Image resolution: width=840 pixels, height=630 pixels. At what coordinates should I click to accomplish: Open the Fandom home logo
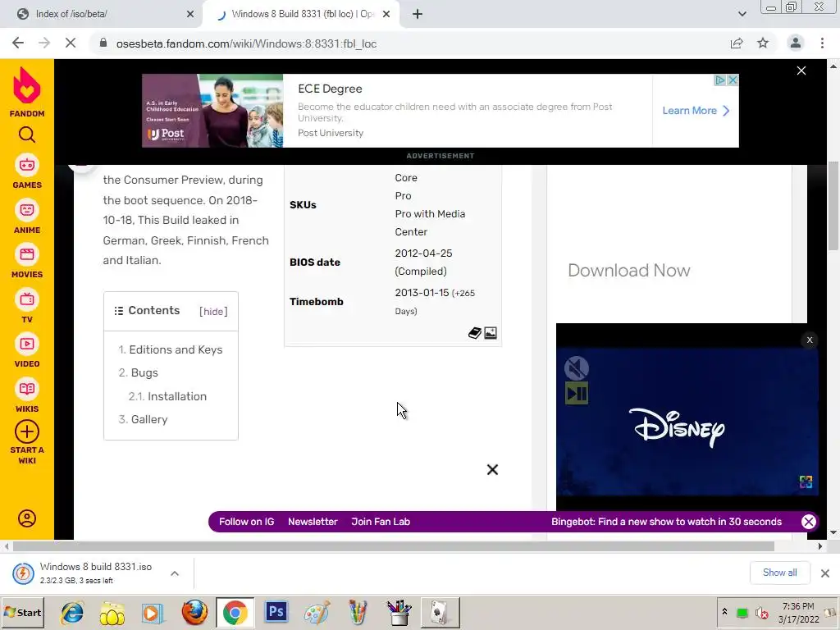27,92
